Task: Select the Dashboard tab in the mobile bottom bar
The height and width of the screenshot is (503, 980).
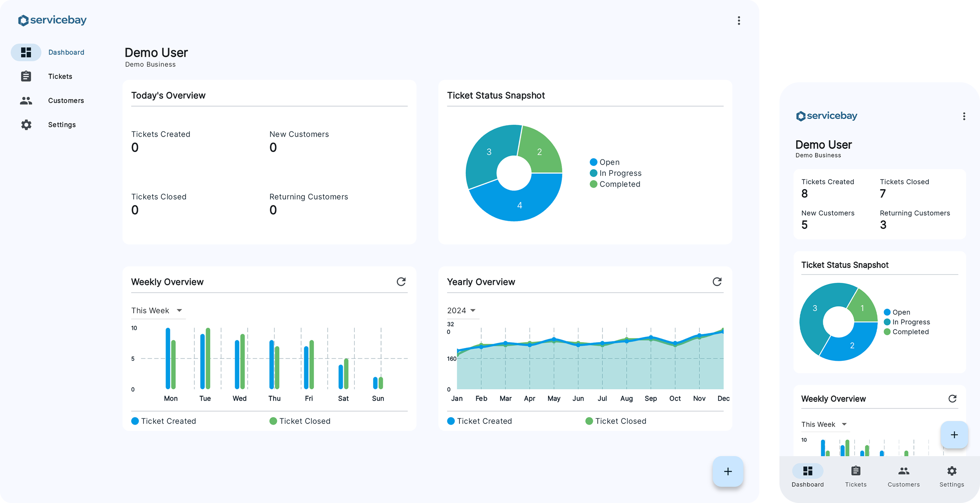Action: coord(807,476)
